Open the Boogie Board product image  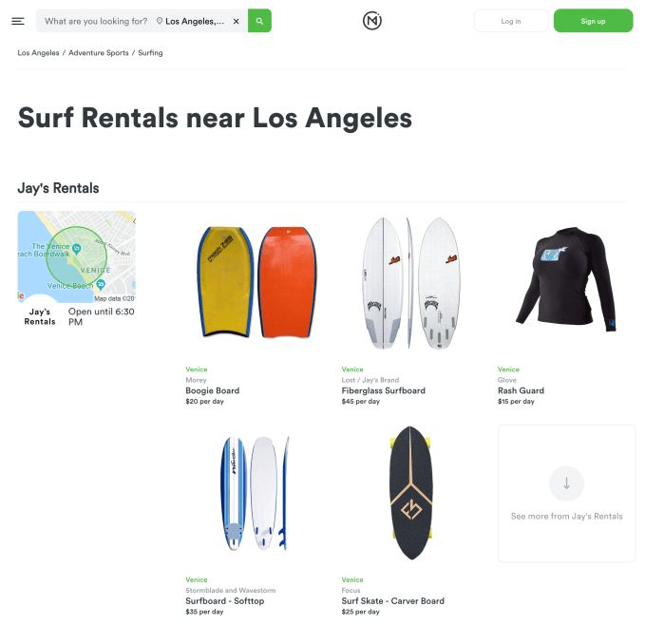click(x=257, y=282)
